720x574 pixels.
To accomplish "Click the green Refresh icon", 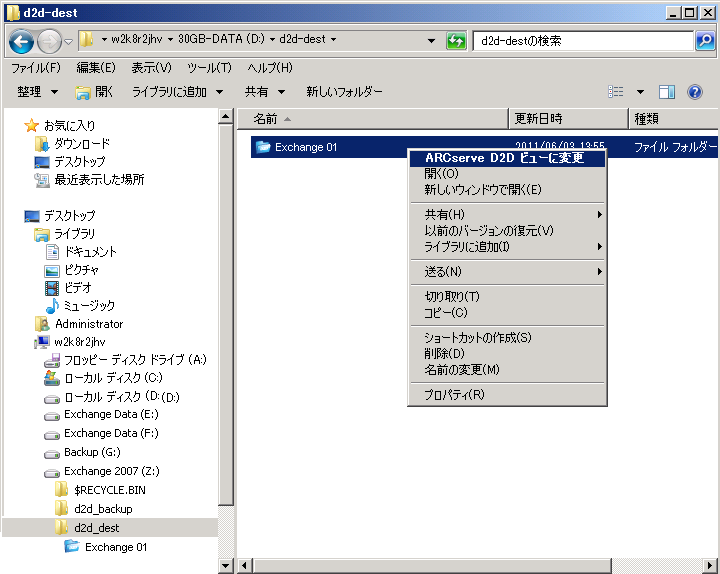I will (456, 41).
